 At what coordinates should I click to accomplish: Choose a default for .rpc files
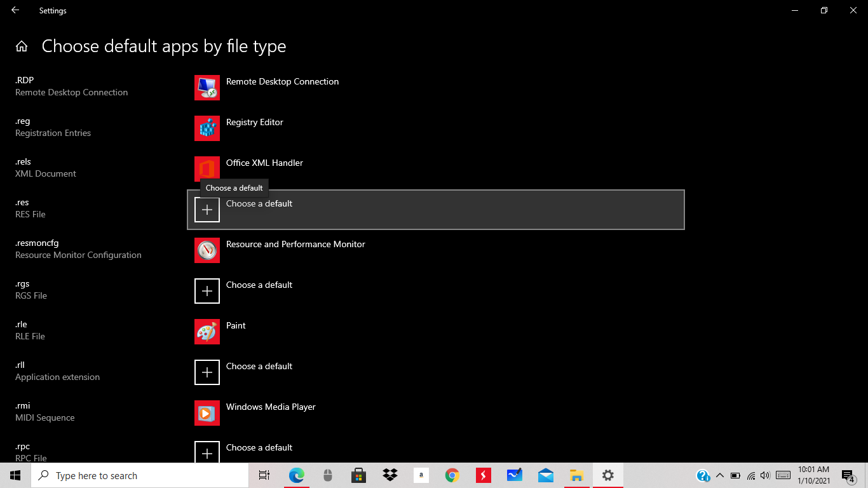click(x=259, y=447)
